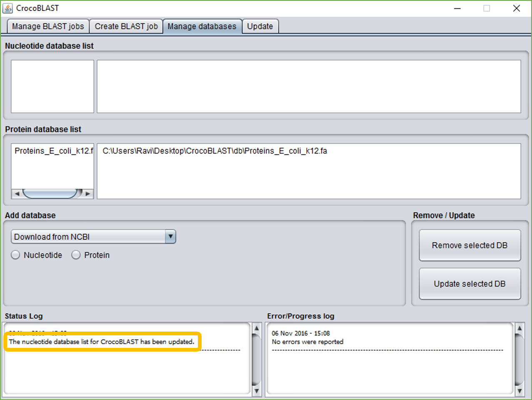The width and height of the screenshot is (532, 400).
Task: Click the Status Log scroll up arrow
Action: click(257, 328)
